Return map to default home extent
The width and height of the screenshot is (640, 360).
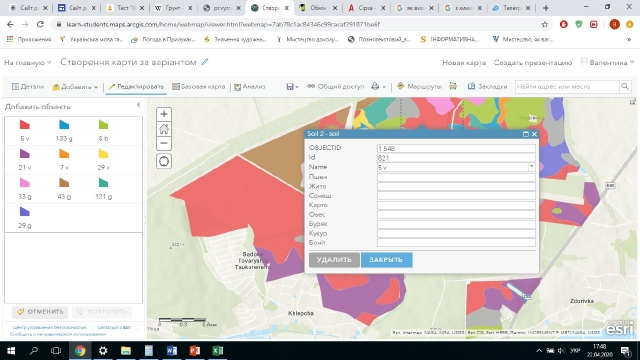tap(164, 129)
